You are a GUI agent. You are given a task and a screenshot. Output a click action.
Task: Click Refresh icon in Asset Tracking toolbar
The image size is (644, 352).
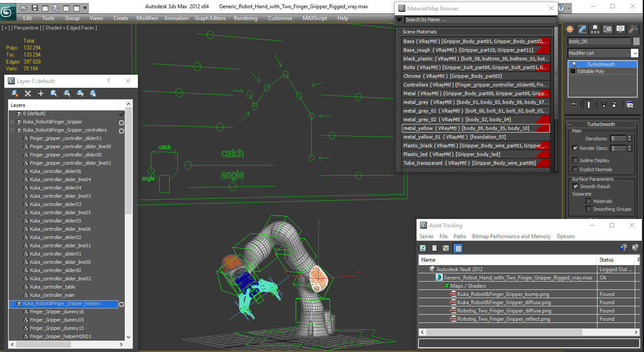point(423,248)
